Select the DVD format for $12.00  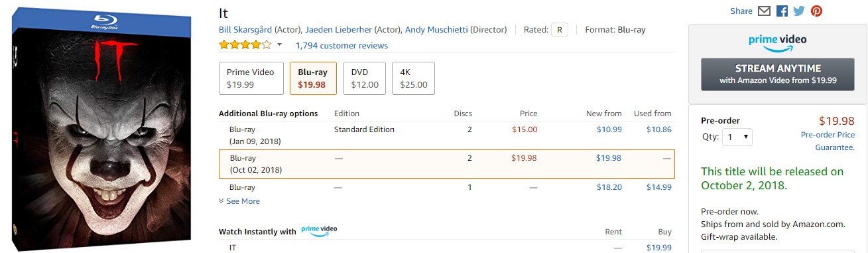(365, 78)
